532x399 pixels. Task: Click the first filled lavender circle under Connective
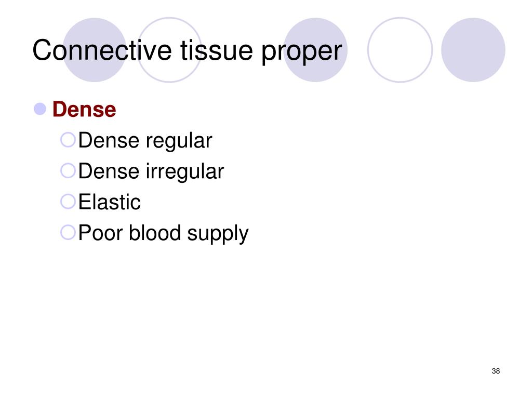pos(95,50)
